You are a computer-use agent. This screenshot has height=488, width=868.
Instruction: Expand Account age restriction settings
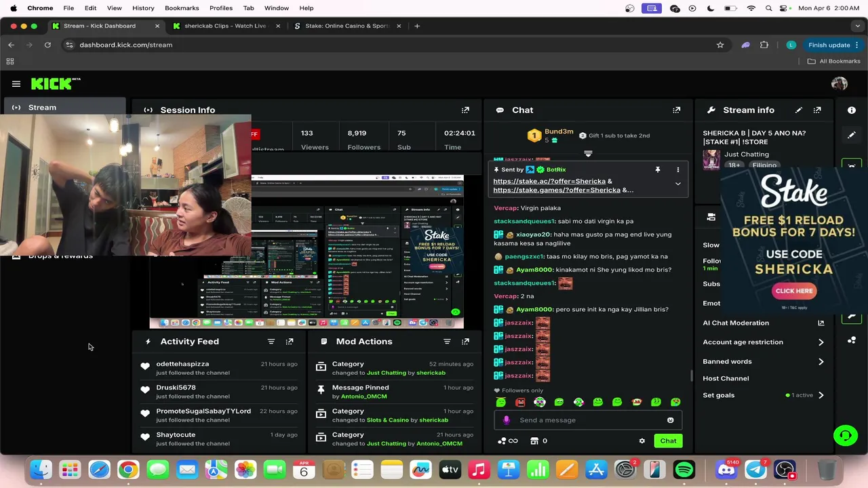[x=821, y=342]
